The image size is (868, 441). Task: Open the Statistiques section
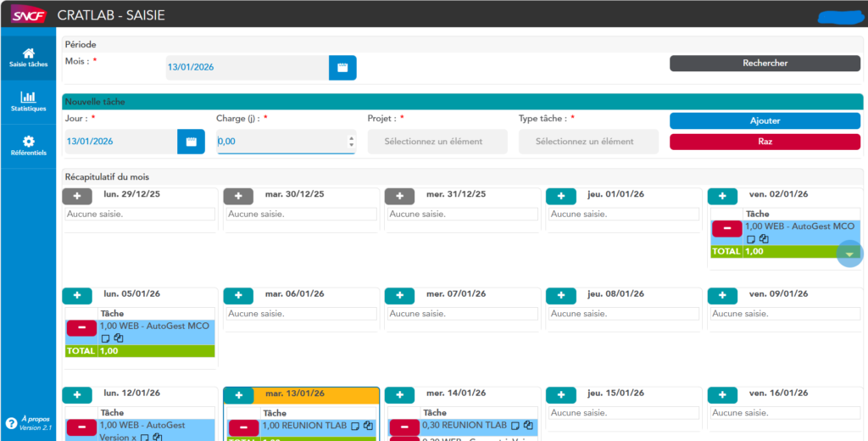coord(29,102)
